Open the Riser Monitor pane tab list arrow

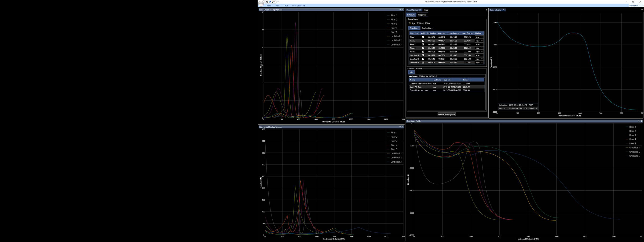click(486, 10)
